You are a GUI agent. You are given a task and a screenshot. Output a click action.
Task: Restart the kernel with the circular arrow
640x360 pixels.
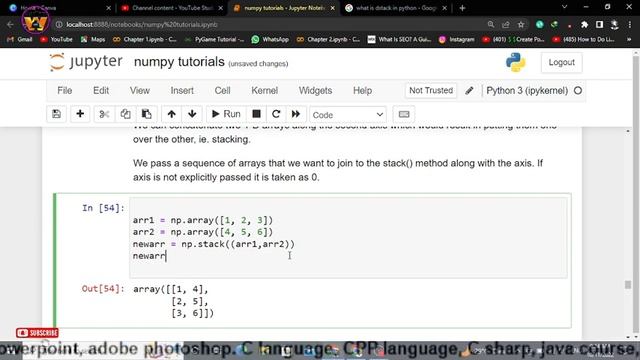[x=276, y=114]
